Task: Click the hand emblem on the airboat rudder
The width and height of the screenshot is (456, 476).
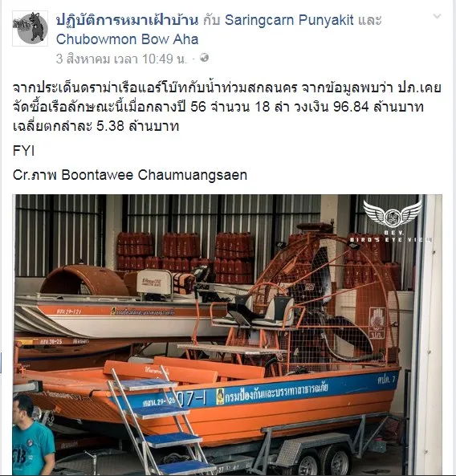Action: (377, 323)
